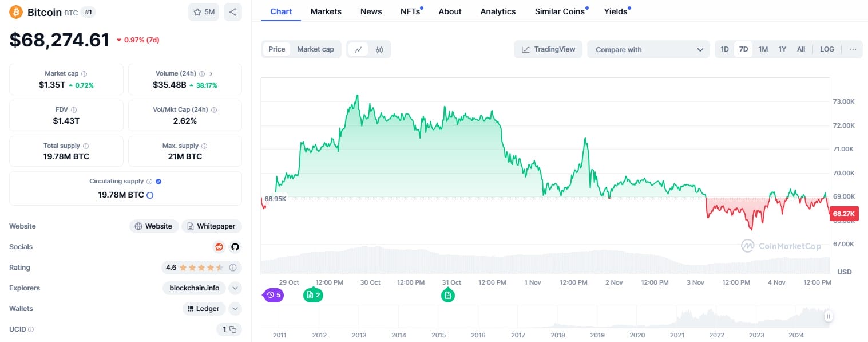Set chart range to 1Y

(782, 49)
